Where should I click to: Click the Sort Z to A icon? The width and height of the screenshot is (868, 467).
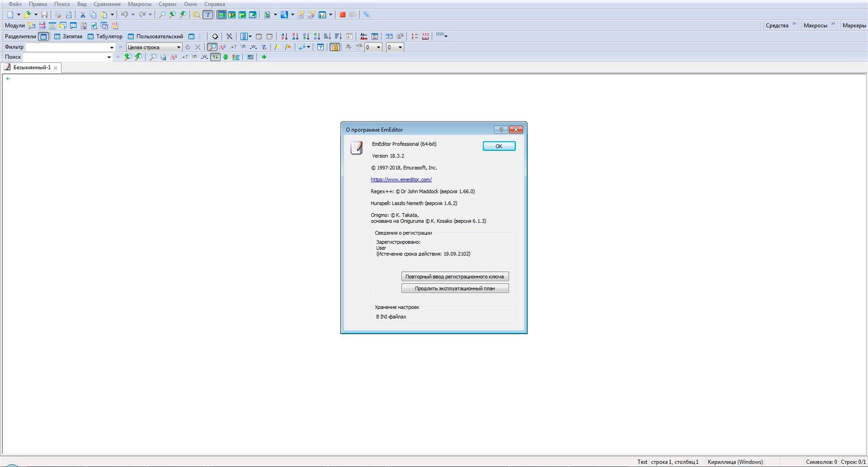click(295, 36)
